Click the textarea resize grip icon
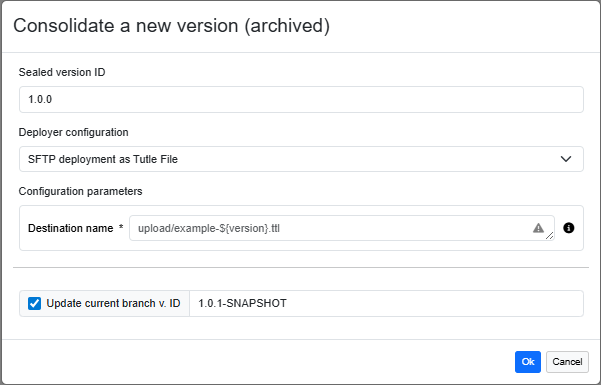 549,236
